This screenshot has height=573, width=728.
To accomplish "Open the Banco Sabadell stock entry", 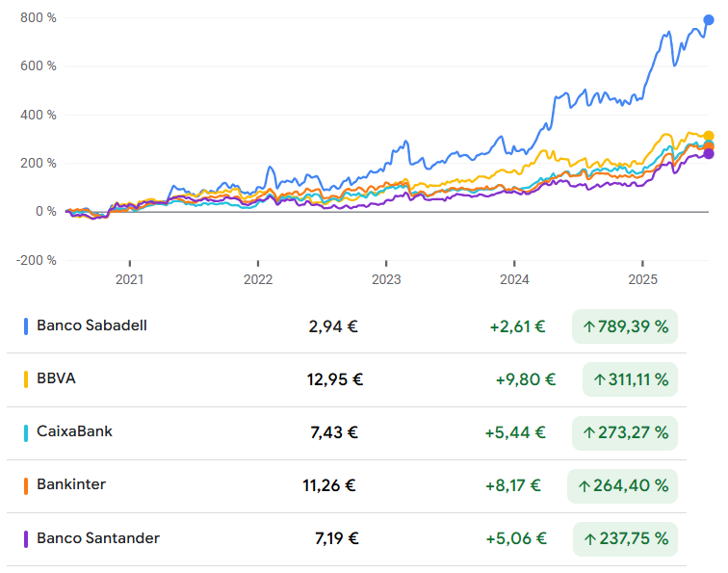I will pyautogui.click(x=91, y=326).
